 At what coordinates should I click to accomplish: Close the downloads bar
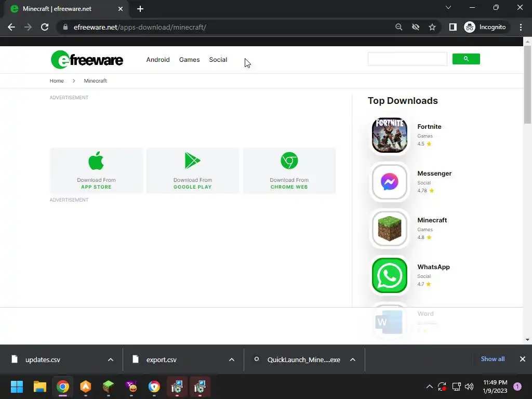(523, 359)
